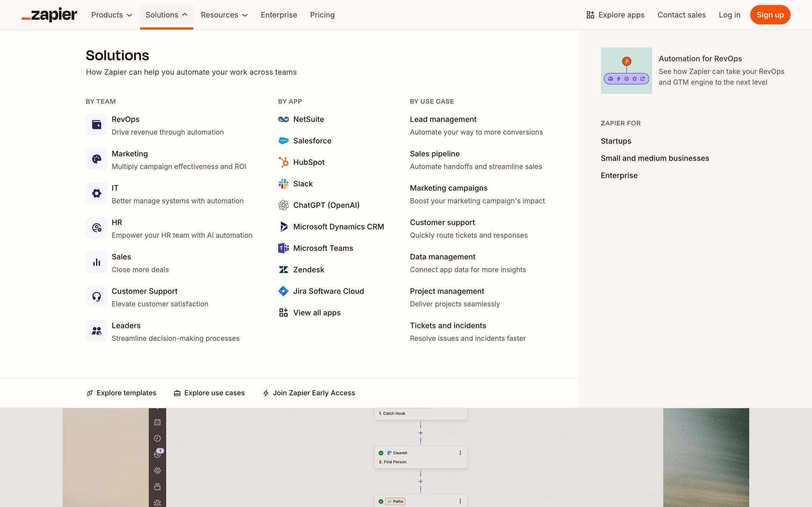Click Explore use cases link text

[x=214, y=393]
